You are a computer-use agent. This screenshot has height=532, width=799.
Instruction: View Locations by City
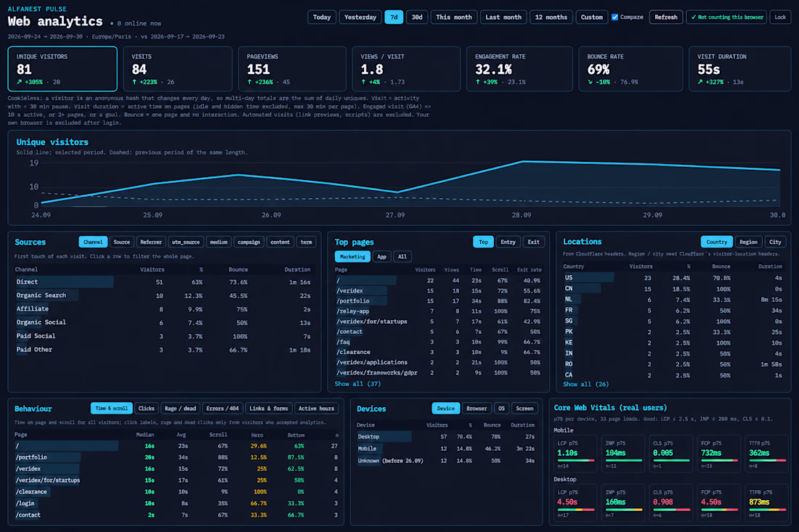coord(775,242)
